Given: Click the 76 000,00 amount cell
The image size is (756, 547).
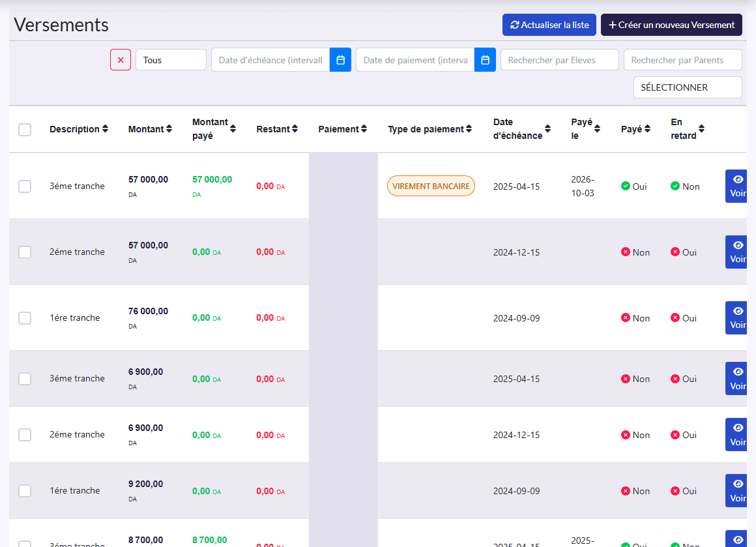Looking at the screenshot, I should (148, 311).
